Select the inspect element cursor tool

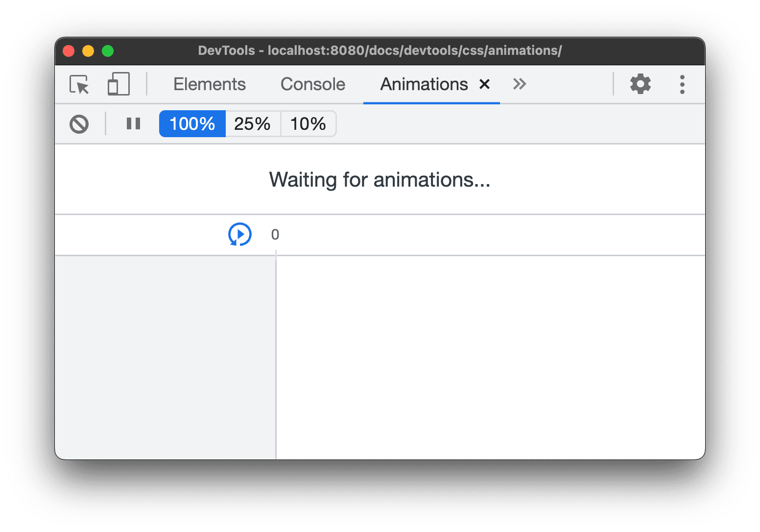pyautogui.click(x=79, y=84)
